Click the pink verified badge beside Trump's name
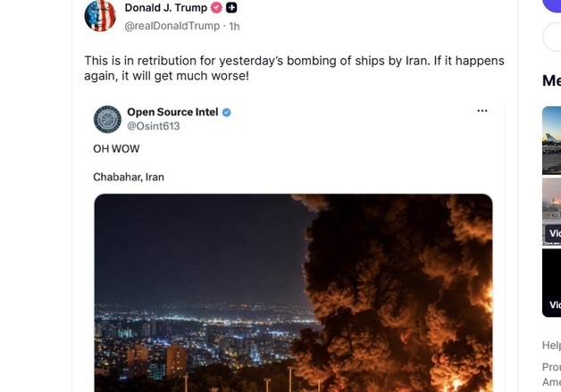 coord(216,7)
